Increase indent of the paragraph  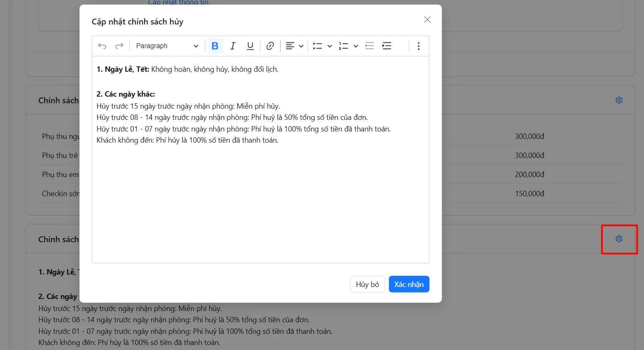pos(387,46)
